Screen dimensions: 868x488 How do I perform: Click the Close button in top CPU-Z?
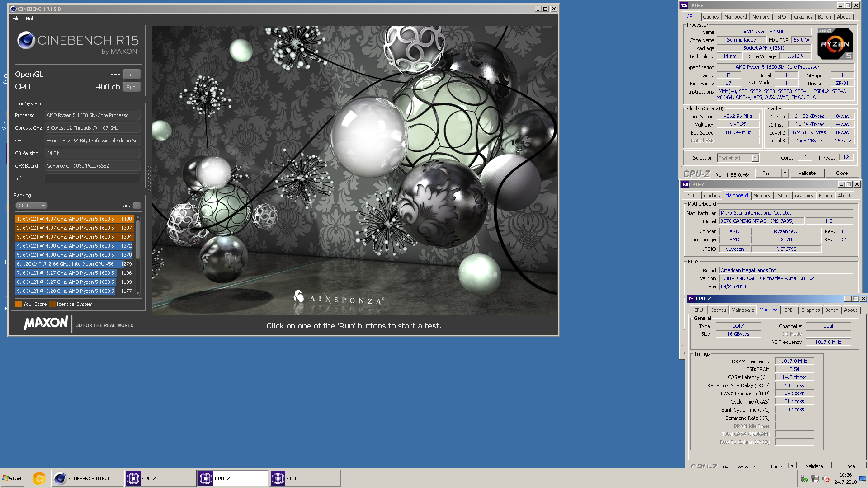pyautogui.click(x=842, y=173)
